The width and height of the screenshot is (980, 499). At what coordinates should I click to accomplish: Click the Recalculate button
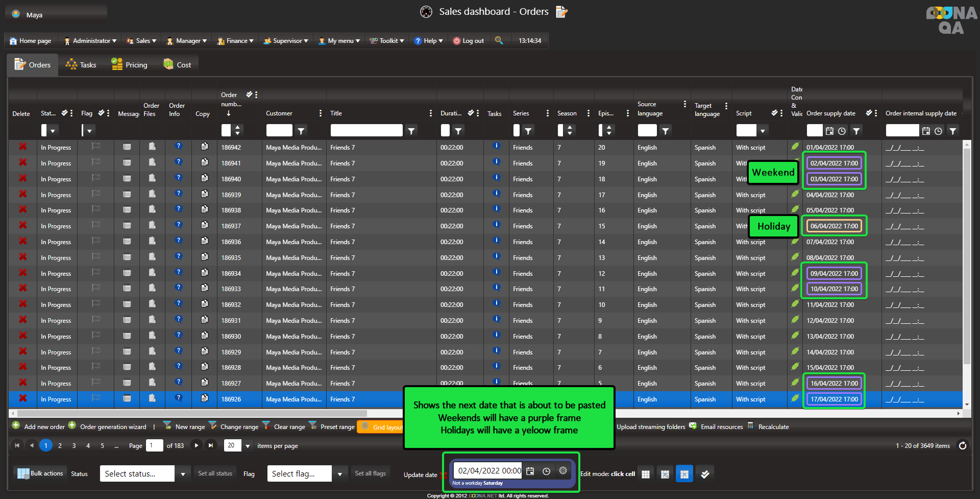(773, 426)
